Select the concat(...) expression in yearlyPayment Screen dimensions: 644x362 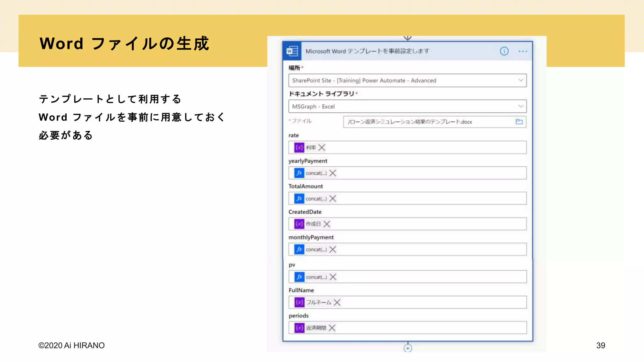[316, 173]
